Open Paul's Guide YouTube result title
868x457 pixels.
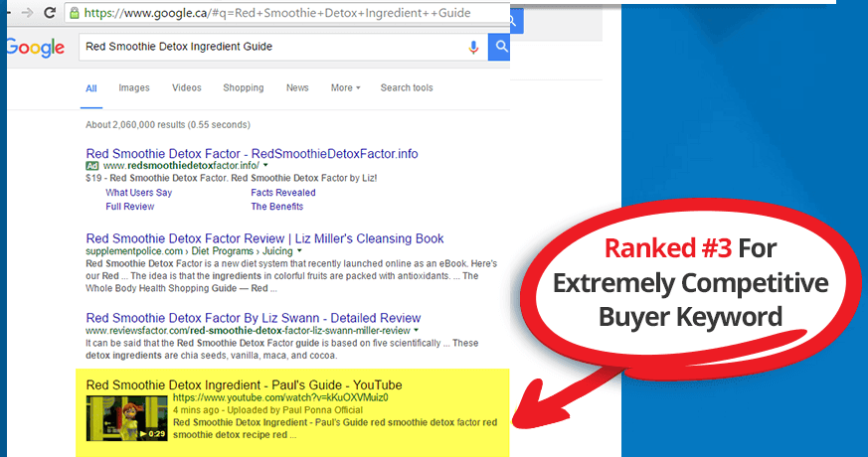(245, 385)
